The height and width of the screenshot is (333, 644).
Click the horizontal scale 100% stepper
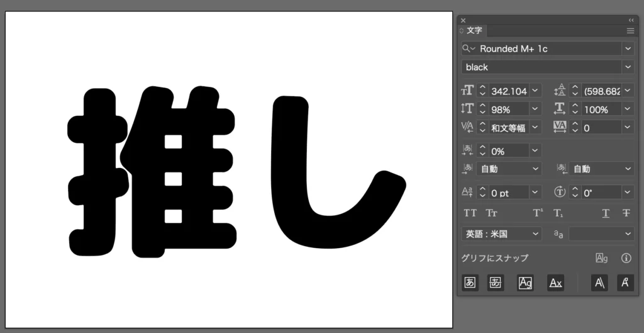[575, 109]
